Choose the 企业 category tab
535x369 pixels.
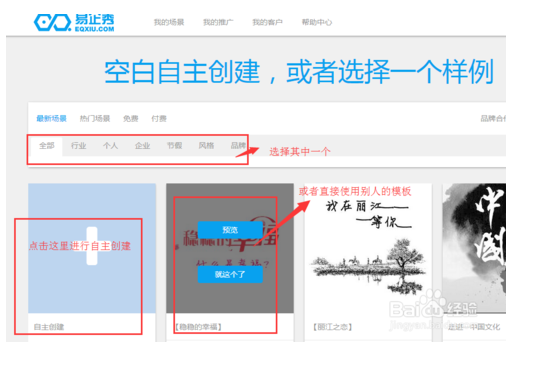tap(143, 146)
